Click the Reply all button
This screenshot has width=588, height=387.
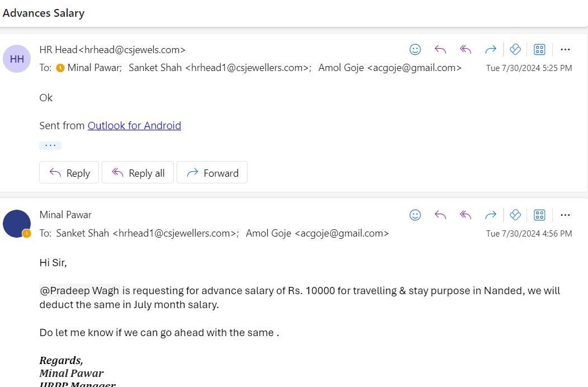(x=137, y=173)
